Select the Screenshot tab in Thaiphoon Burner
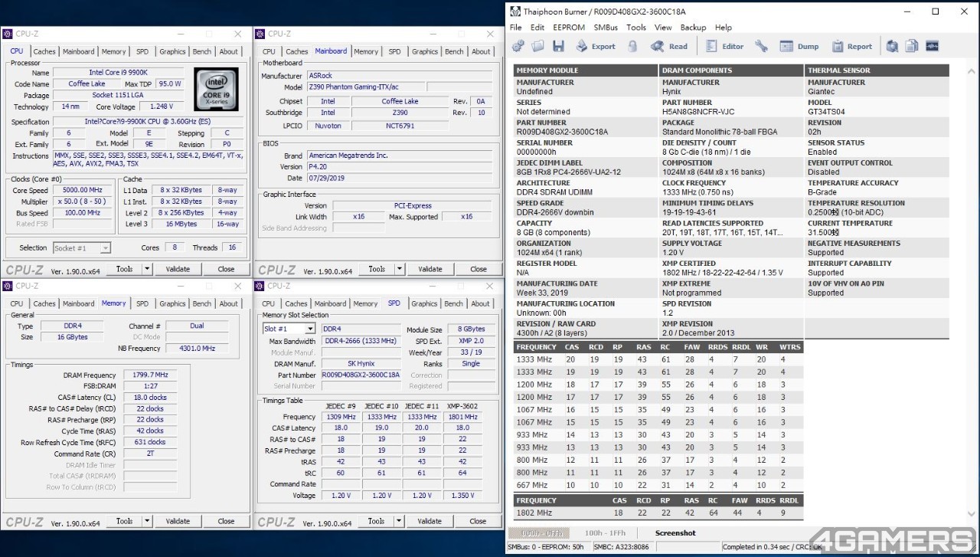Viewport: 980px width, 557px height. (x=675, y=533)
